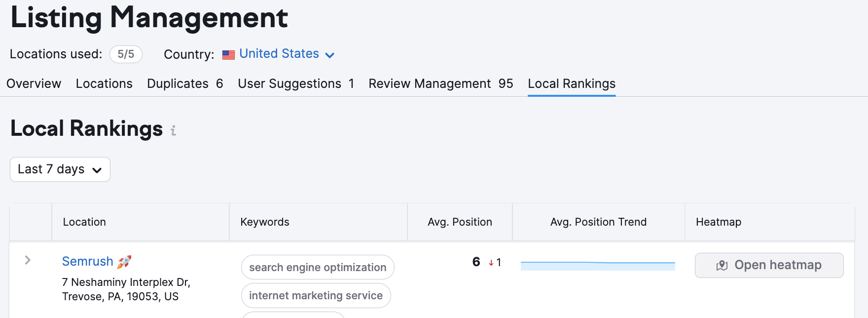Click the 5/5 locations used badge
Screen dimensions: 868x318
126,54
